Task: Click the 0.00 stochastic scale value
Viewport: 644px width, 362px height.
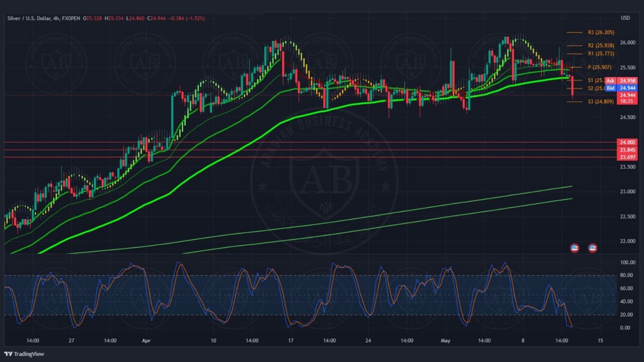Action: pyautogui.click(x=625, y=328)
